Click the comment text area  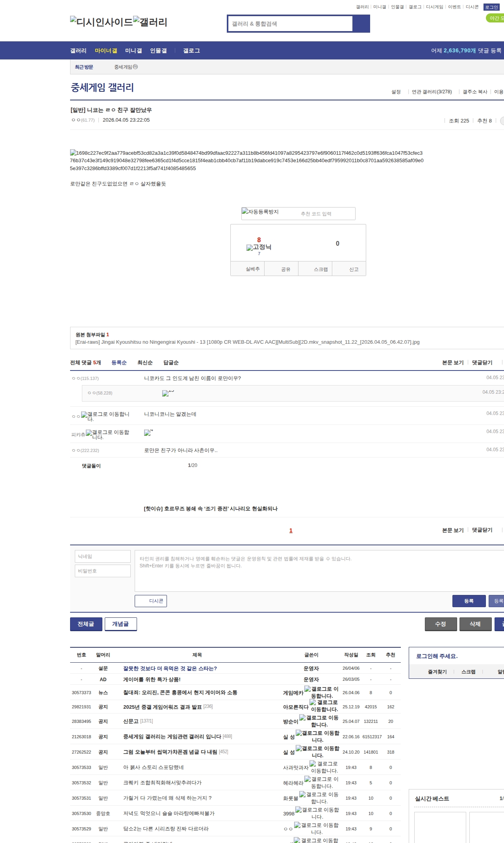pos(319,571)
